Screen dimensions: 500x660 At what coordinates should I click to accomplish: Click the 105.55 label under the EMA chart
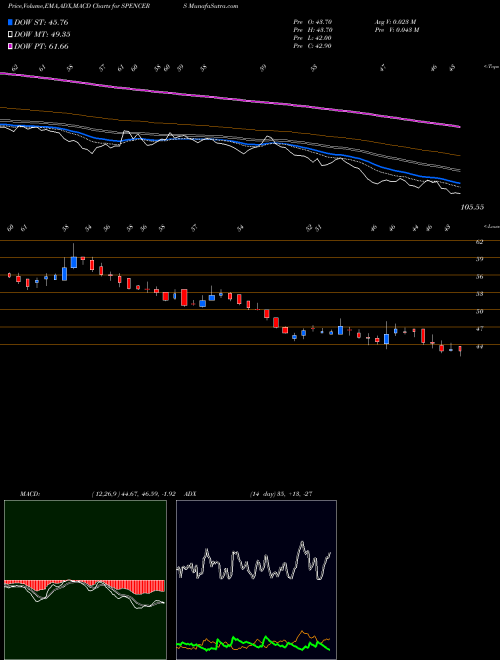click(x=473, y=207)
